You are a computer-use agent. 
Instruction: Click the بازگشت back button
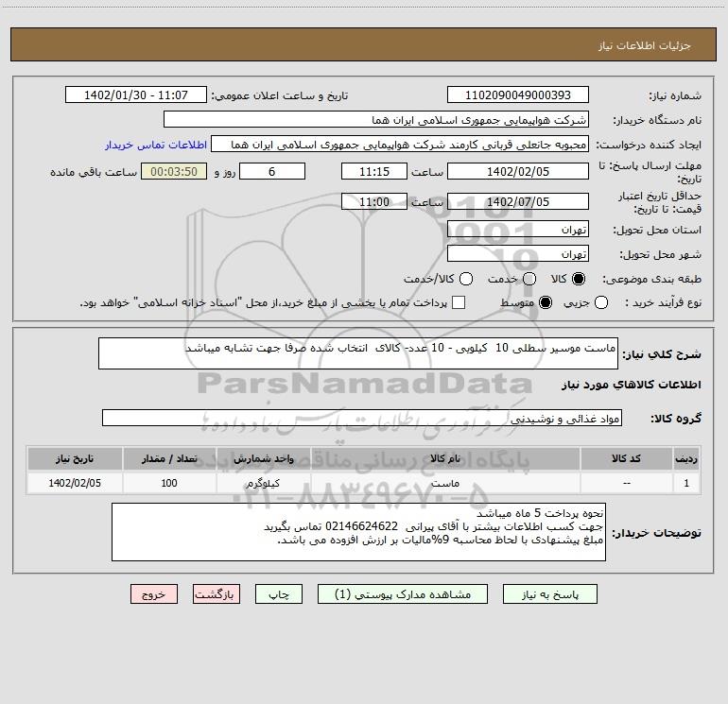pyautogui.click(x=217, y=594)
